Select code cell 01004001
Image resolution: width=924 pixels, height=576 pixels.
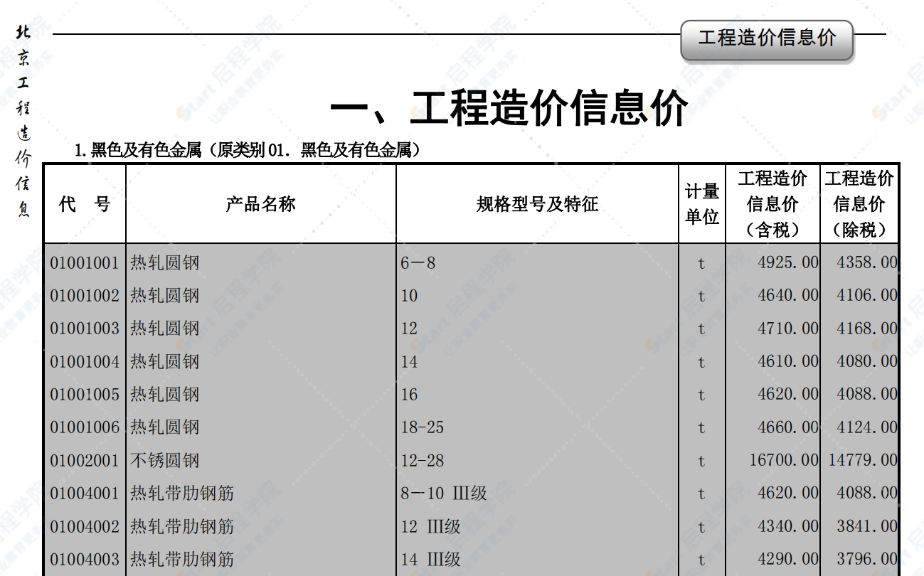point(85,494)
